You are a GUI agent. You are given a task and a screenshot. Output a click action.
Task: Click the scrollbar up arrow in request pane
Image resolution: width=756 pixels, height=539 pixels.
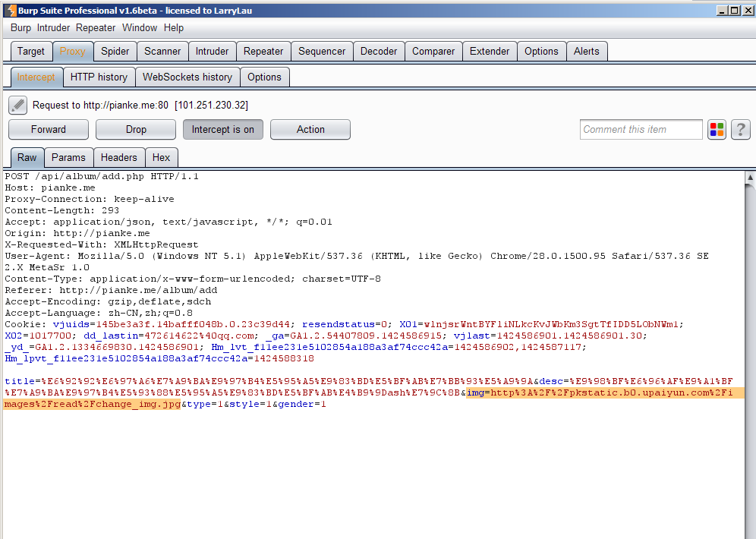pyautogui.click(x=750, y=177)
